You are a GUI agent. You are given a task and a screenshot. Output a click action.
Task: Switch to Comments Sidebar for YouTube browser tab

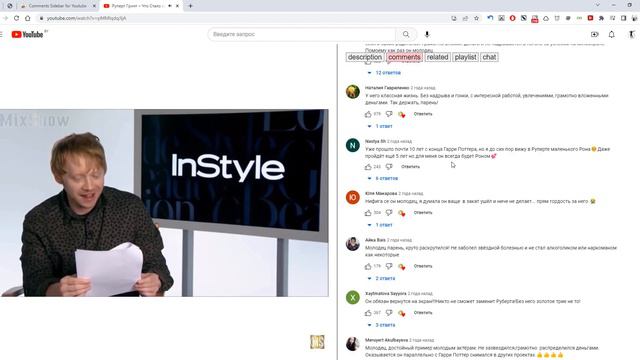(57, 6)
